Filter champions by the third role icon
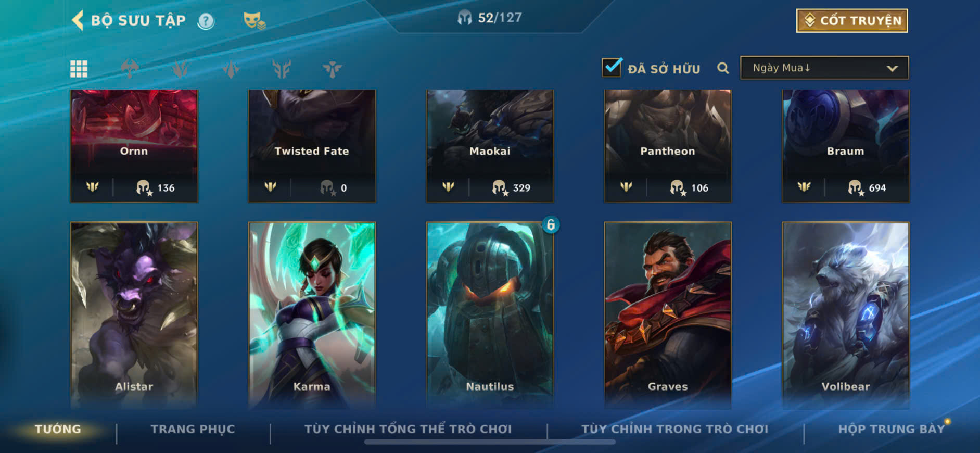Image resolution: width=980 pixels, height=453 pixels. [x=231, y=68]
